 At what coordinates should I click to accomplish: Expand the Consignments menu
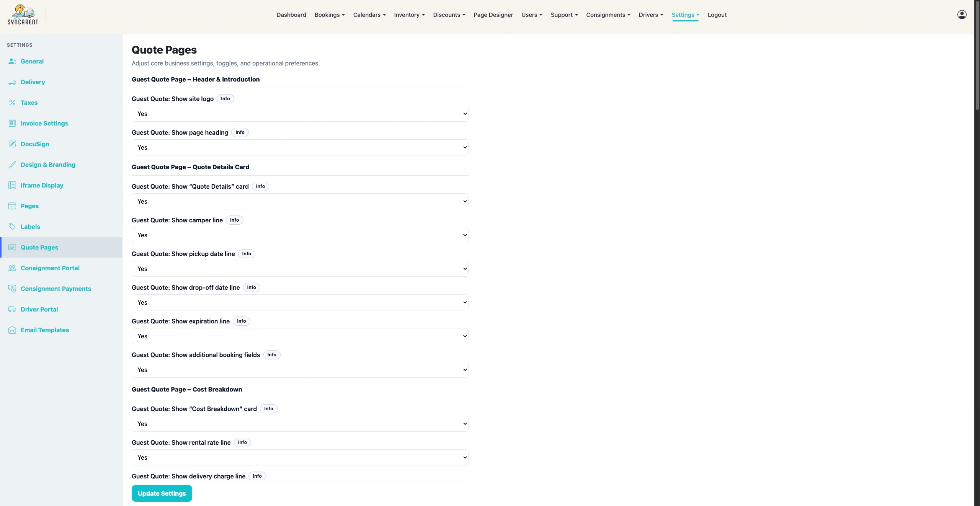[x=608, y=15]
